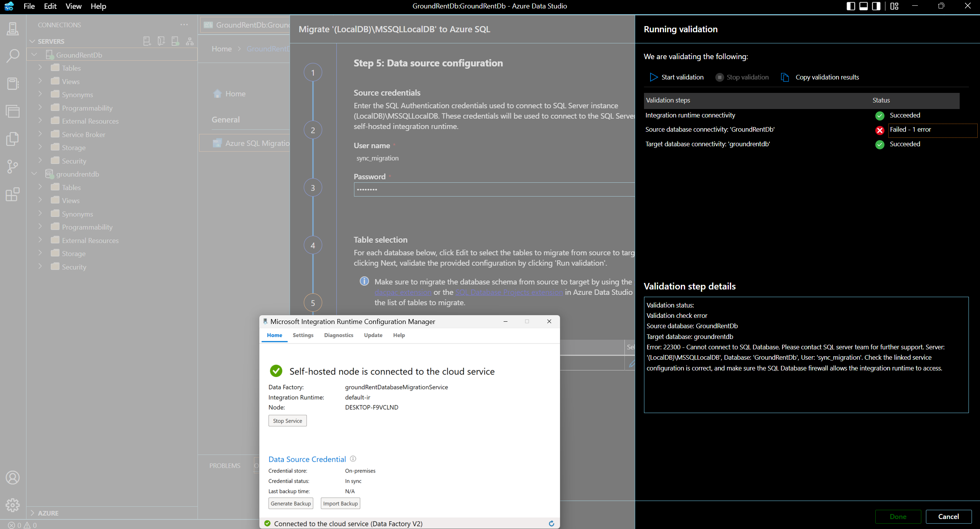Toggle the bottom panel layout button

point(863,6)
